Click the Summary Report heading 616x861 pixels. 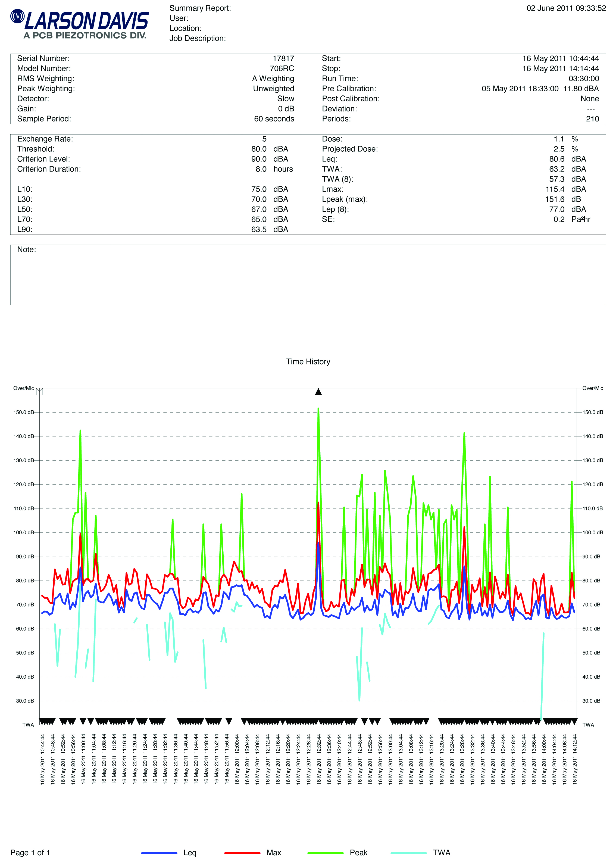pos(200,8)
